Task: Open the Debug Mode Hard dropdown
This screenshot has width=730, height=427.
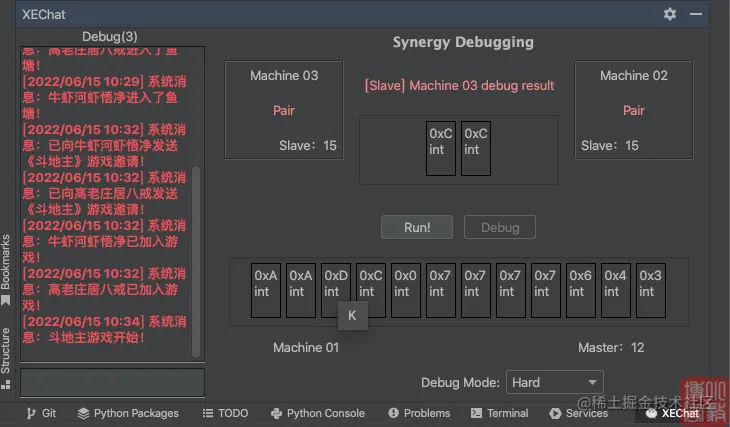Action: [554, 382]
